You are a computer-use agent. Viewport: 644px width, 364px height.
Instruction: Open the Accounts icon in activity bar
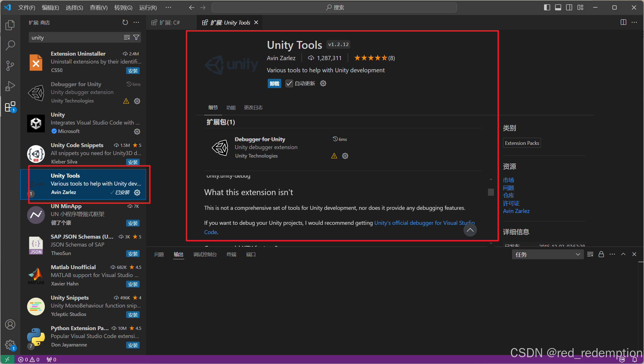click(10, 324)
